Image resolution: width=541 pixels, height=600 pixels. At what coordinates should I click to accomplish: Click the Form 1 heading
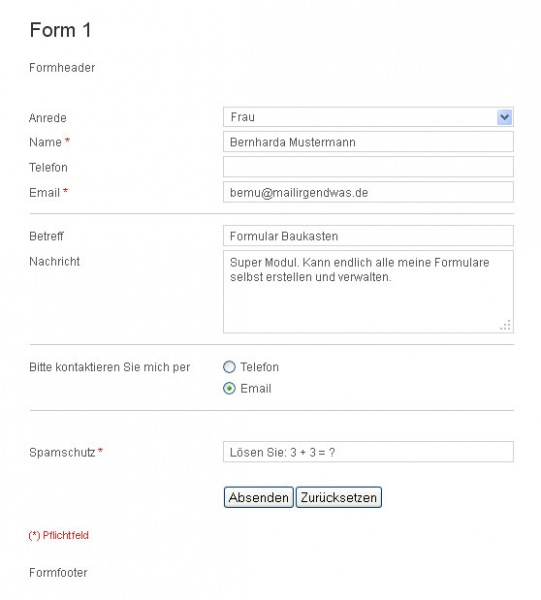[x=60, y=30]
